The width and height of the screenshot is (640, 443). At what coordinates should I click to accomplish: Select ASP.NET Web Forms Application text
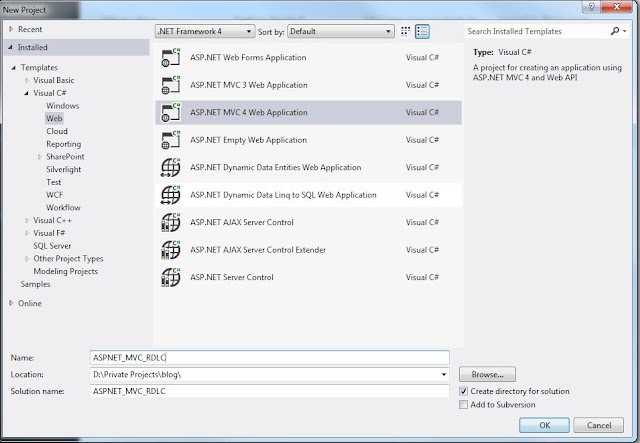pos(248,58)
